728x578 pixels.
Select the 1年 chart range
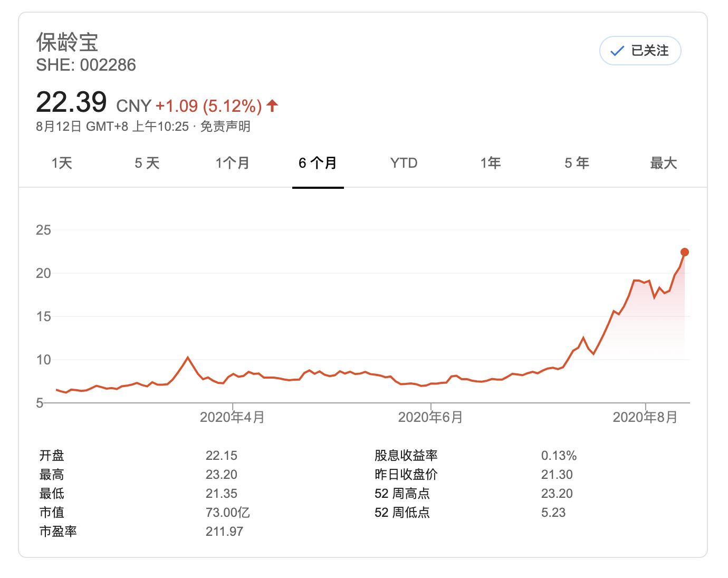pos(490,163)
